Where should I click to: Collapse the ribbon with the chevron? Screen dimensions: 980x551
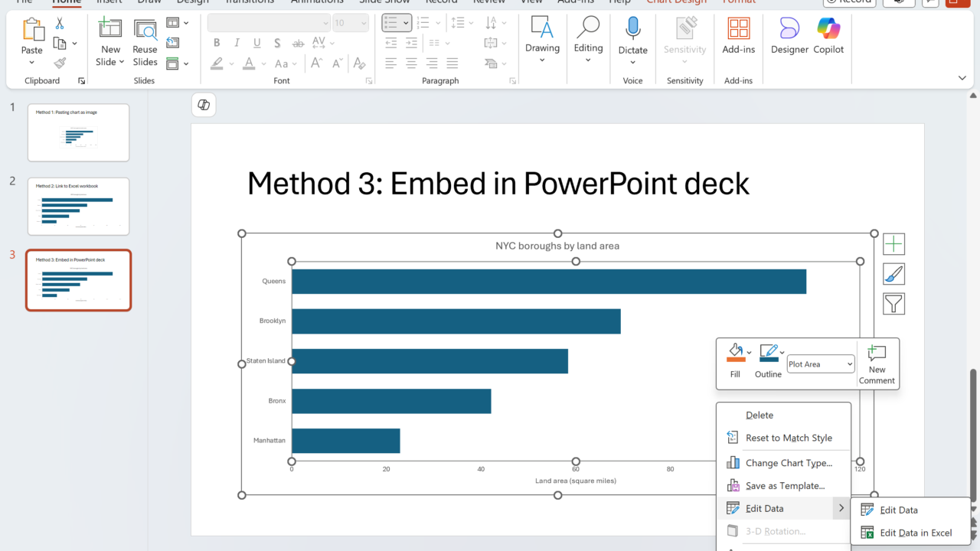(962, 78)
